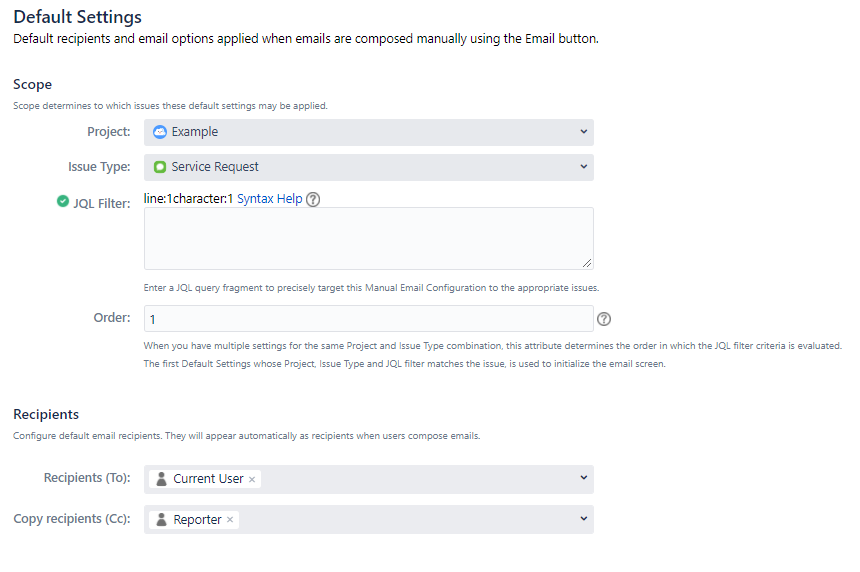860x572 pixels.
Task: Open the Syntax Help link
Action: click(x=269, y=199)
